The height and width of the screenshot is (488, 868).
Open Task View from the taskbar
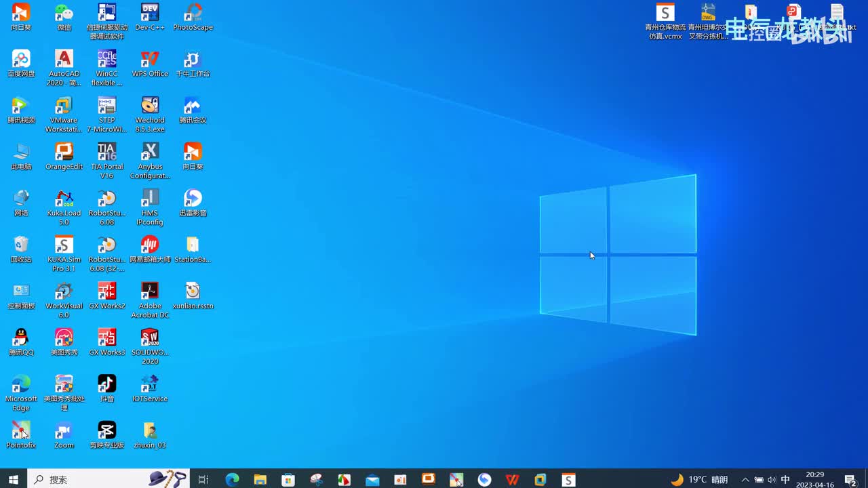[203, 480]
